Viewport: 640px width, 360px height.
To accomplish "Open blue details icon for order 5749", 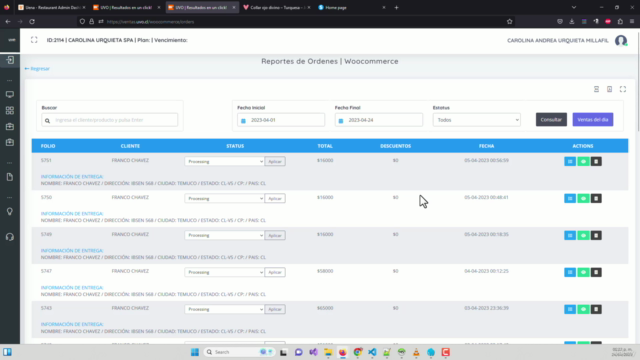I will (570, 236).
